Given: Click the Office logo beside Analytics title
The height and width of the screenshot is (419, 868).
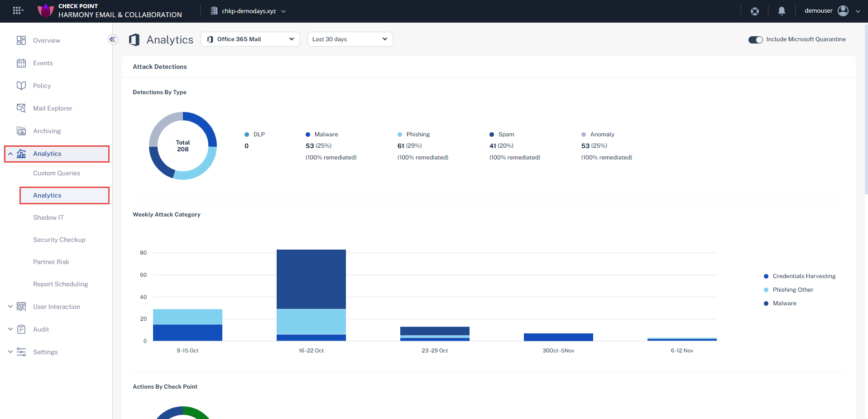Looking at the screenshot, I should click(x=134, y=40).
